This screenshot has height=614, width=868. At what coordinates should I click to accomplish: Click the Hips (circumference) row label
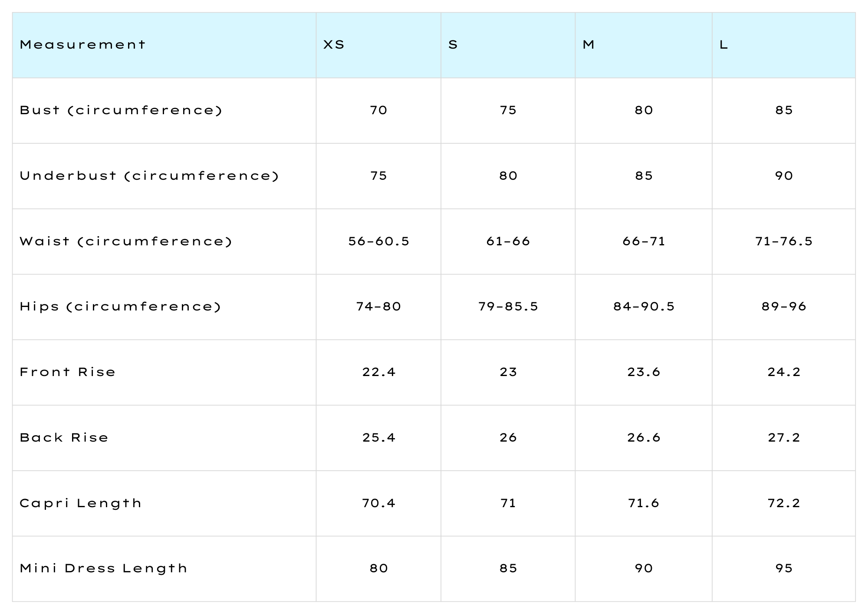pos(121,307)
